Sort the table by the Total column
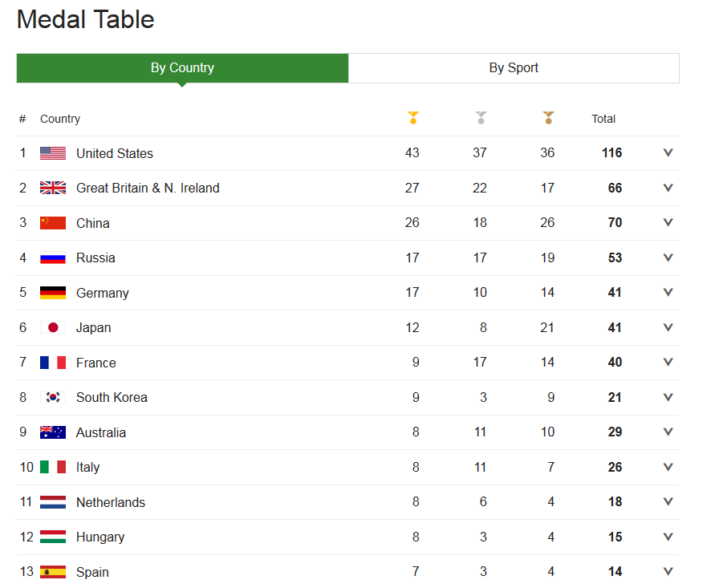The width and height of the screenshot is (711, 588). [x=603, y=118]
